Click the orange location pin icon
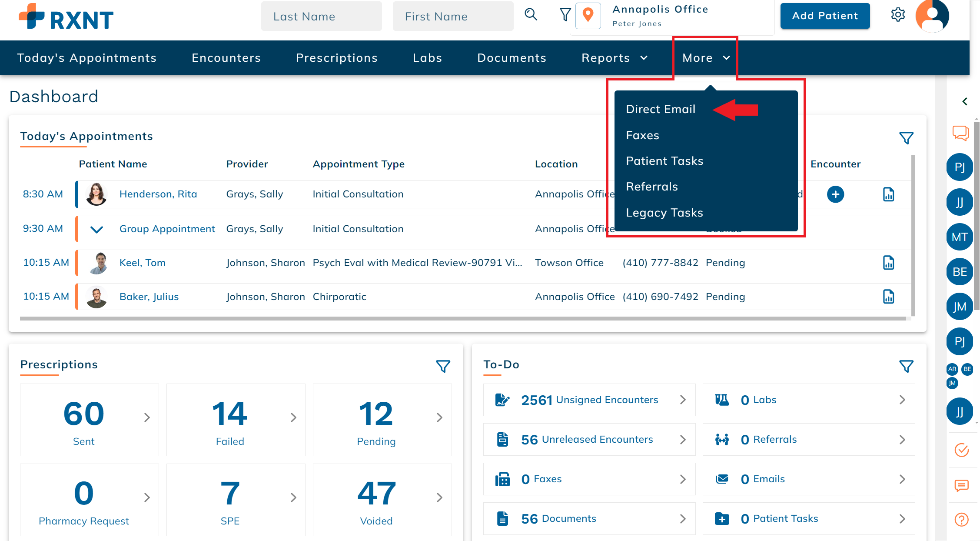Viewport: 980px width, 541px height. (x=588, y=16)
